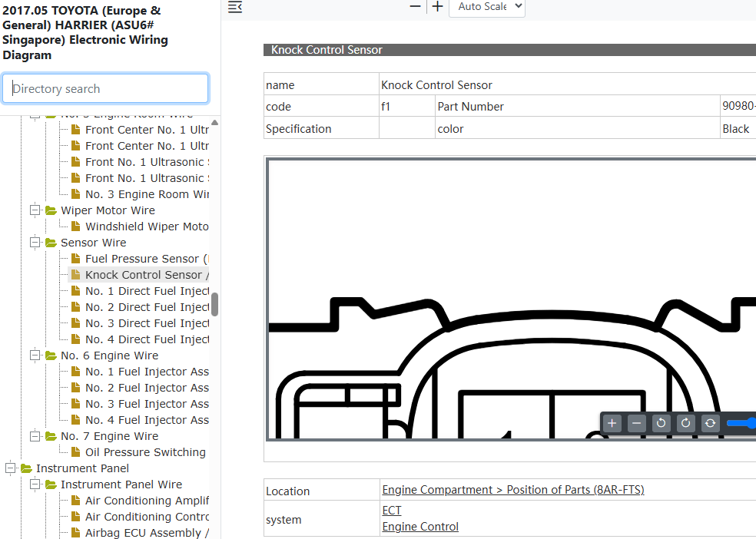
Task: Open No. 2 Direct Fuel Injector item
Action: [147, 307]
